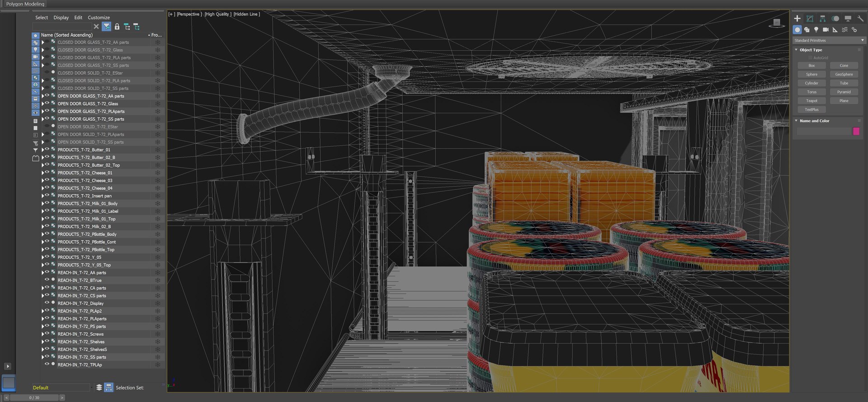Select the Geometry category in Create panel

tap(797, 30)
